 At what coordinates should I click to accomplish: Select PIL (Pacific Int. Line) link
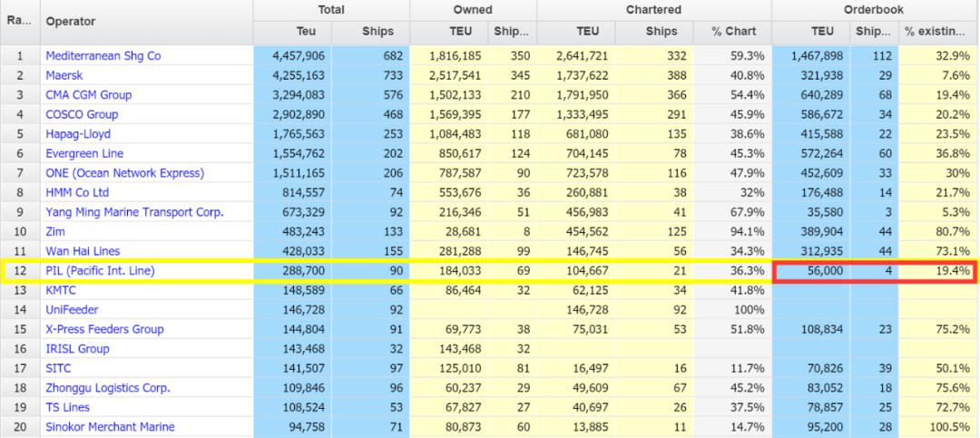[x=100, y=270]
